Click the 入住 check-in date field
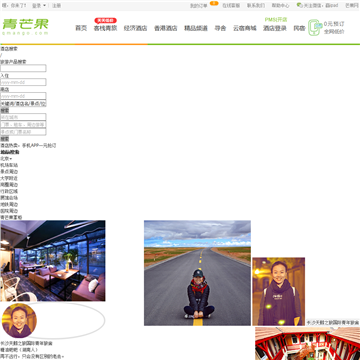Viewport: 360px width, 360px height. click(23, 82)
